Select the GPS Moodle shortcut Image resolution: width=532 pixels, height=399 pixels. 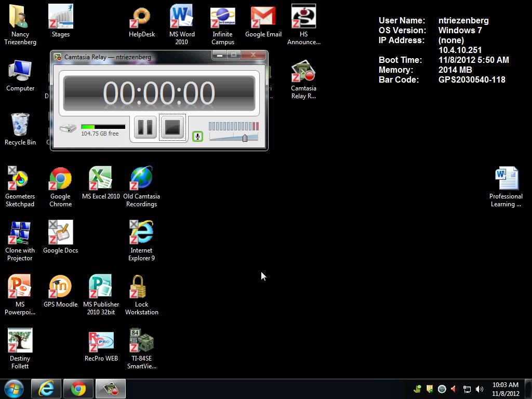click(x=60, y=291)
